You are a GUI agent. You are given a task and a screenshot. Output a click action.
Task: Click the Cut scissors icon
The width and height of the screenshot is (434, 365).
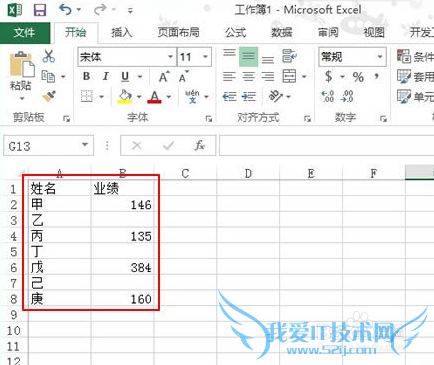(x=49, y=56)
